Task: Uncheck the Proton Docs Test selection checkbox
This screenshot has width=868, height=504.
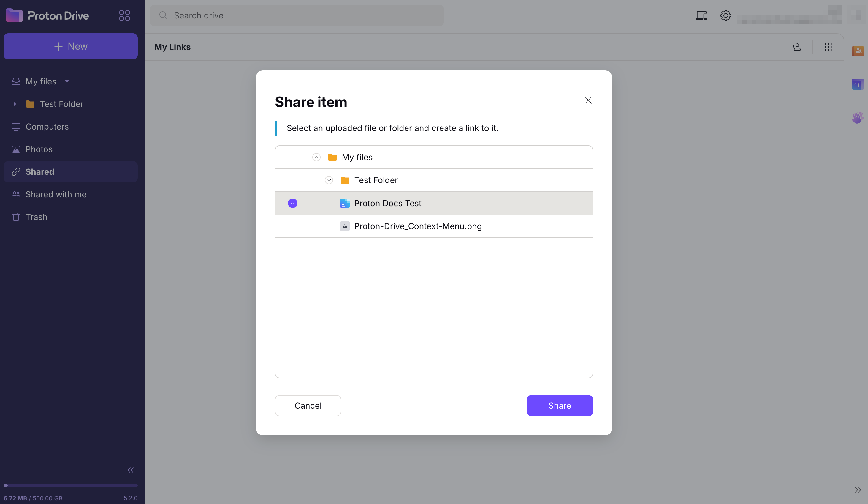Action: click(x=292, y=203)
